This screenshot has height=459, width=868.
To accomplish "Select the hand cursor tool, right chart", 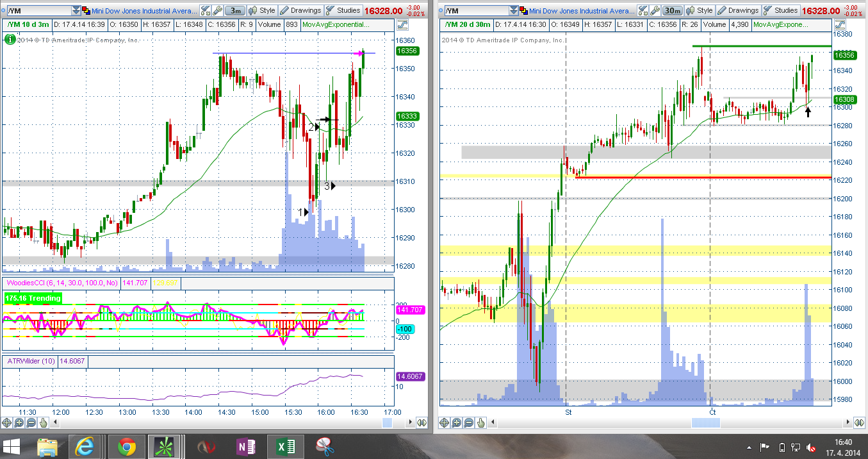I will 479,422.
